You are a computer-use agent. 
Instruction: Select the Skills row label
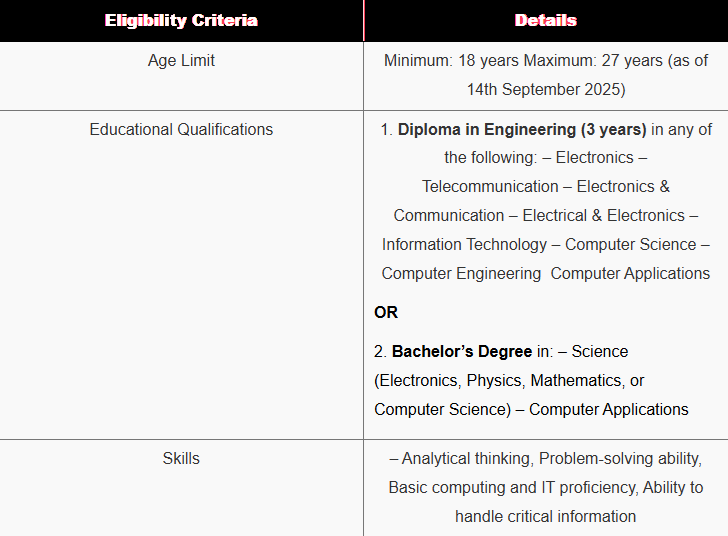[181, 458]
